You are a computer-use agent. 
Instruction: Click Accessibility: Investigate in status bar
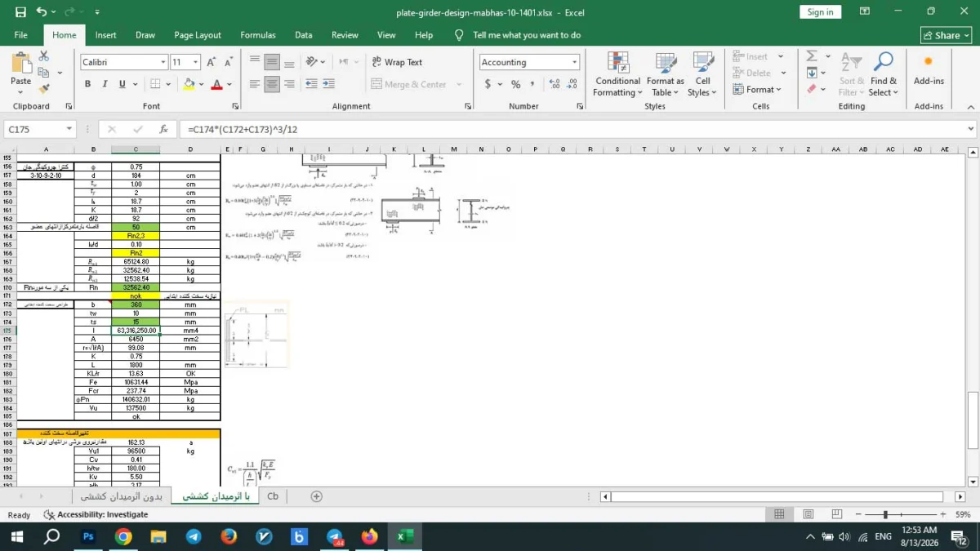point(96,514)
